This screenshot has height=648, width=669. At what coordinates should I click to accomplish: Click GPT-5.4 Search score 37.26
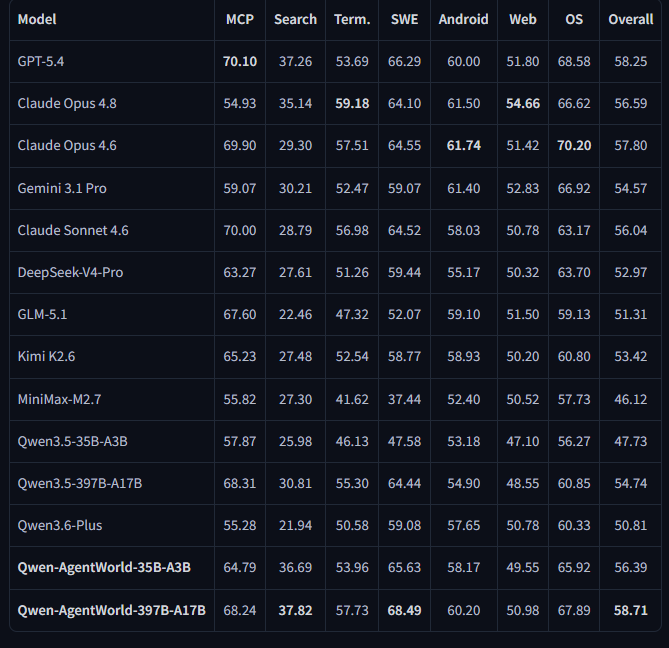(x=295, y=61)
